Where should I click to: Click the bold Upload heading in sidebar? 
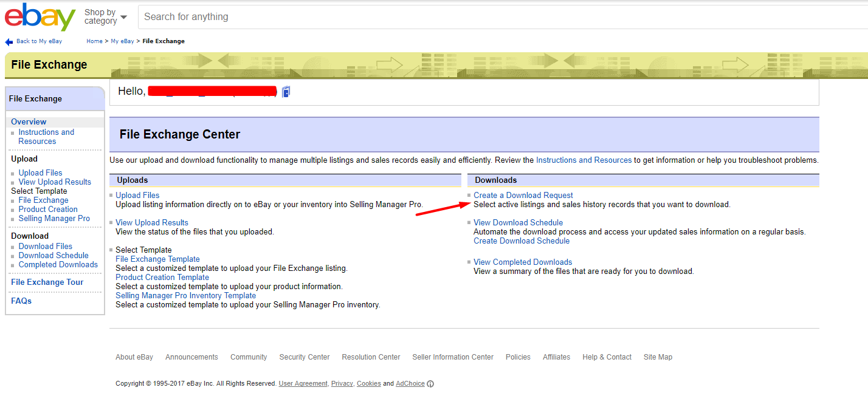click(x=24, y=159)
